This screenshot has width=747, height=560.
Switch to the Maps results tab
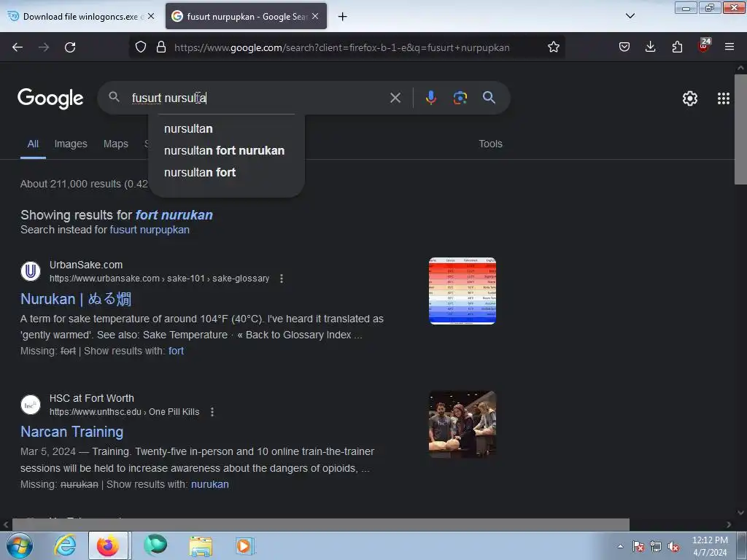coord(116,144)
